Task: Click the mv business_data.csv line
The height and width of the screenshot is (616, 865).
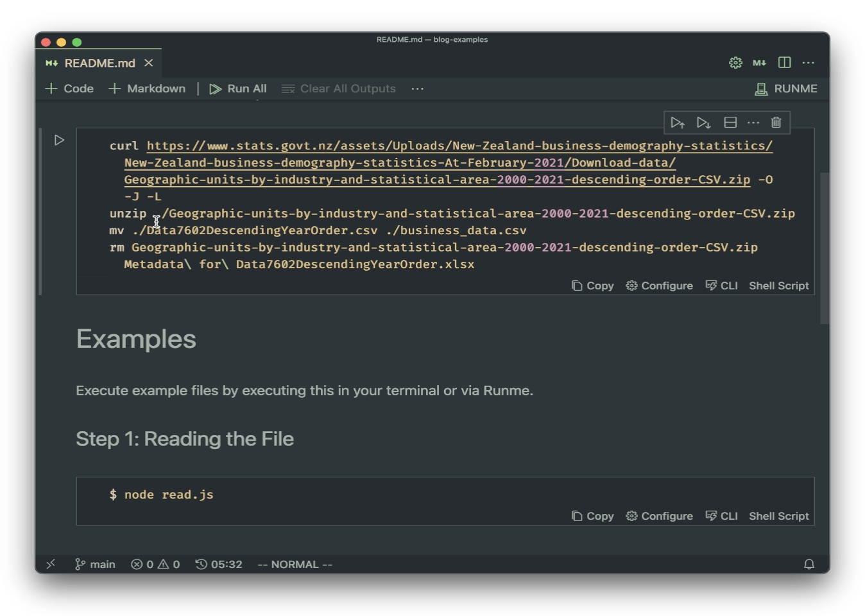Action: [x=318, y=230]
